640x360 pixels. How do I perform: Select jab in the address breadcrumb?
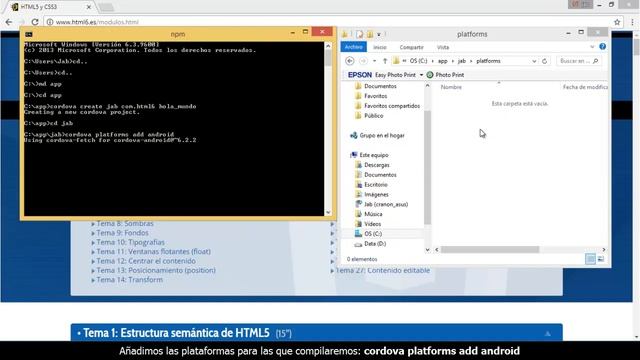(462, 61)
